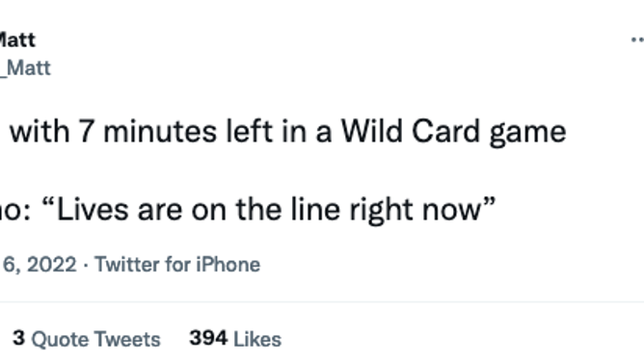The image size is (644, 362).
Task: Visit the _Matt handle profile link
Action: [25, 68]
